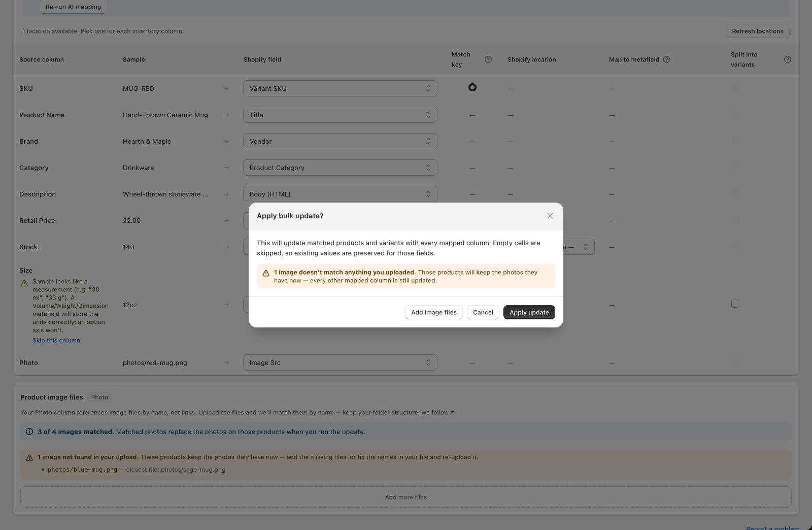
Task: Click the Apply update button
Action: point(529,312)
